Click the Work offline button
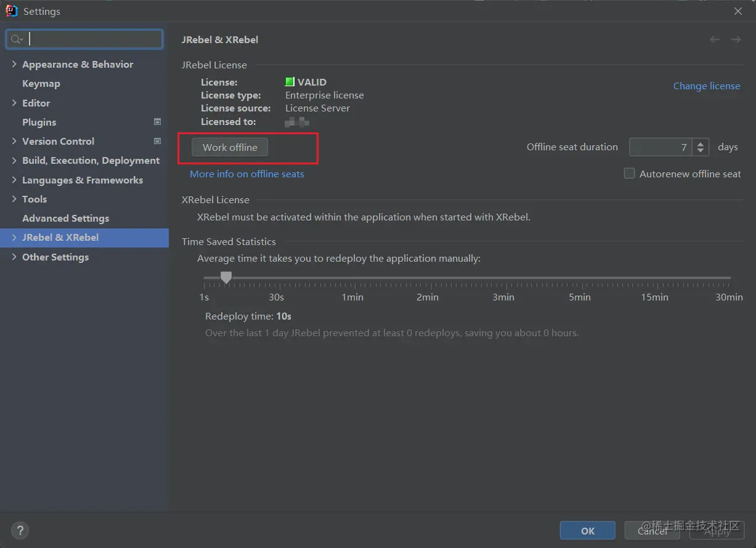Screen dimensions: 756x548 pyautogui.click(x=230, y=147)
